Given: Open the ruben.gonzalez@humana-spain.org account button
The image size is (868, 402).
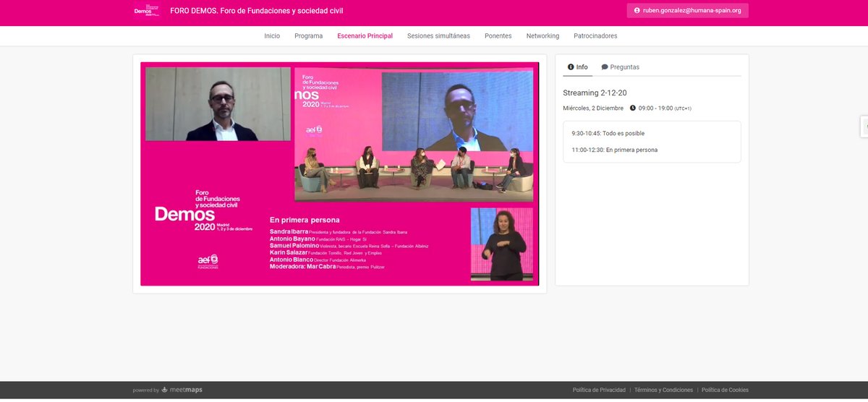Looking at the screenshot, I should point(687,11).
